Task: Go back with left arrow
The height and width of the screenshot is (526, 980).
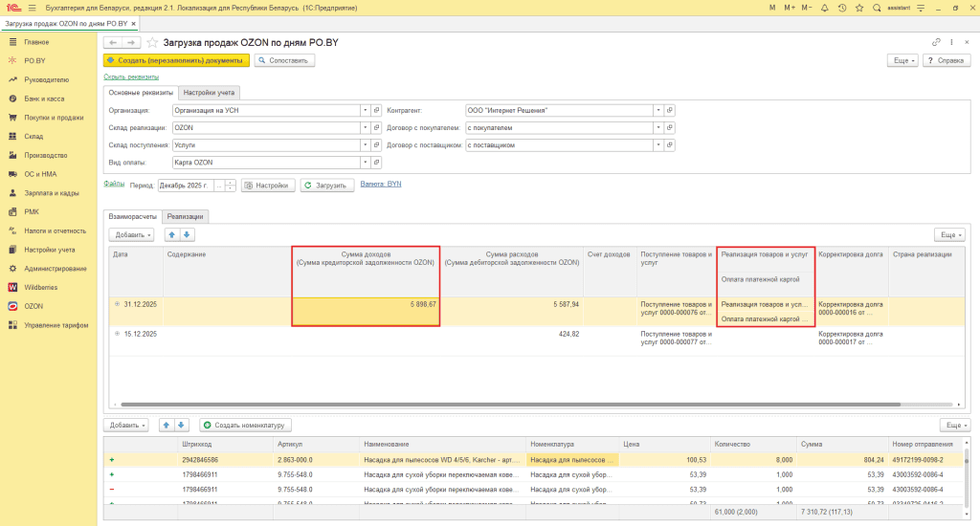Action: [x=113, y=42]
